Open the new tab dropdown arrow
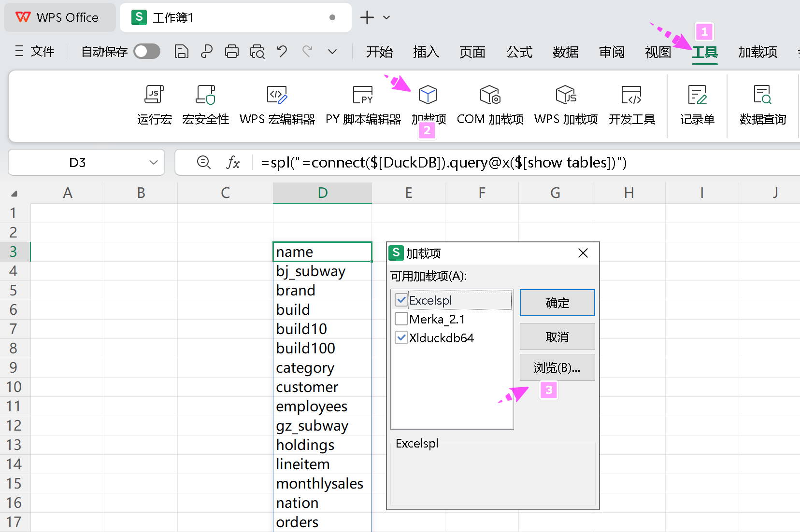 [x=386, y=17]
